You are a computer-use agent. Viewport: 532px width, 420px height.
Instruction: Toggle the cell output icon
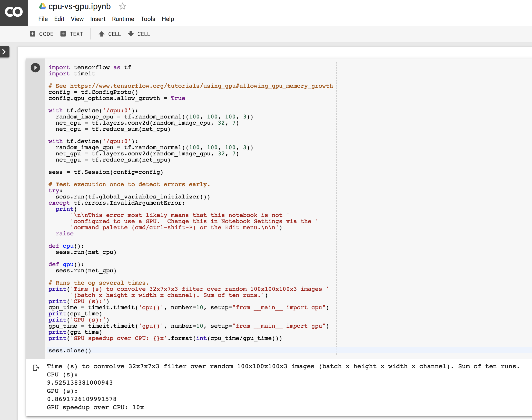pos(36,368)
